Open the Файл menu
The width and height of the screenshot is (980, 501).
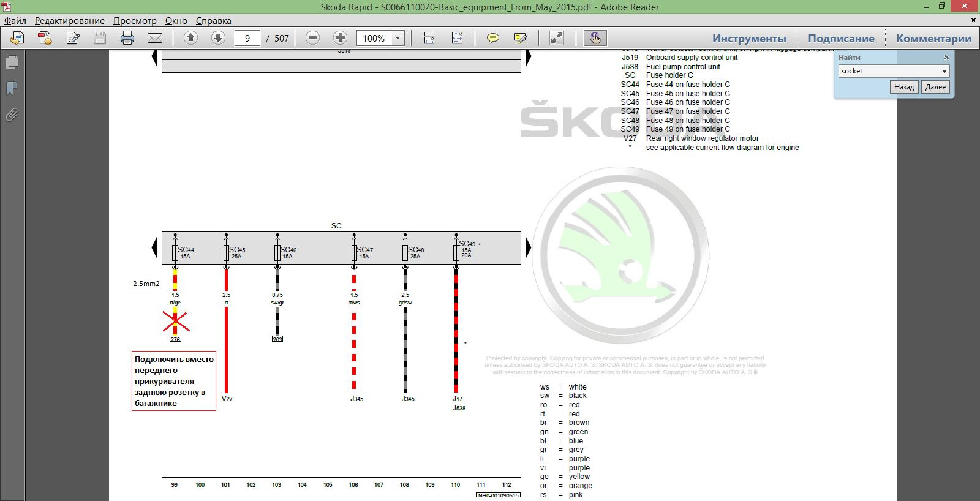tap(15, 21)
